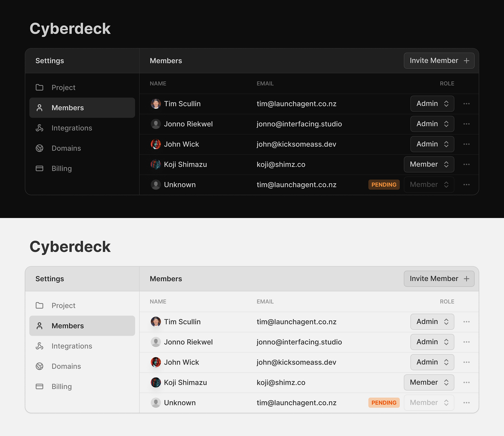Click the Billing card icon

(39, 168)
